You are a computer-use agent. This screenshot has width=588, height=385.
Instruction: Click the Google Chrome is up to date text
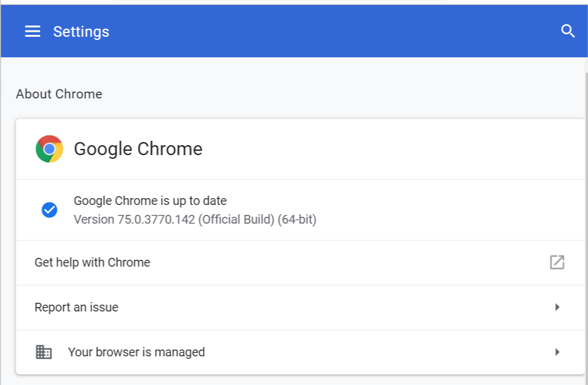point(150,201)
